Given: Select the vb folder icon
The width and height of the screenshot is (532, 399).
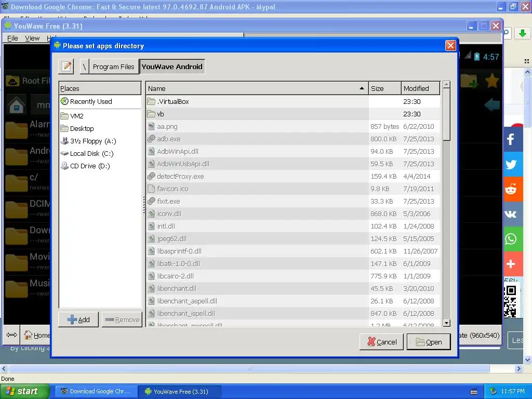Looking at the screenshot, I should (x=151, y=114).
